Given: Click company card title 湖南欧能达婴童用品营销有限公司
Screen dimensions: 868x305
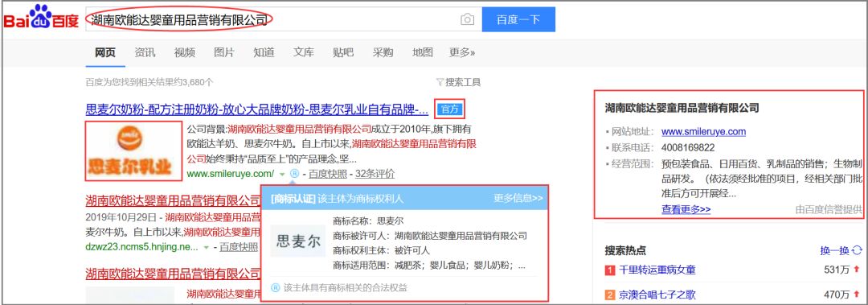Looking at the screenshot, I should pos(682,108).
